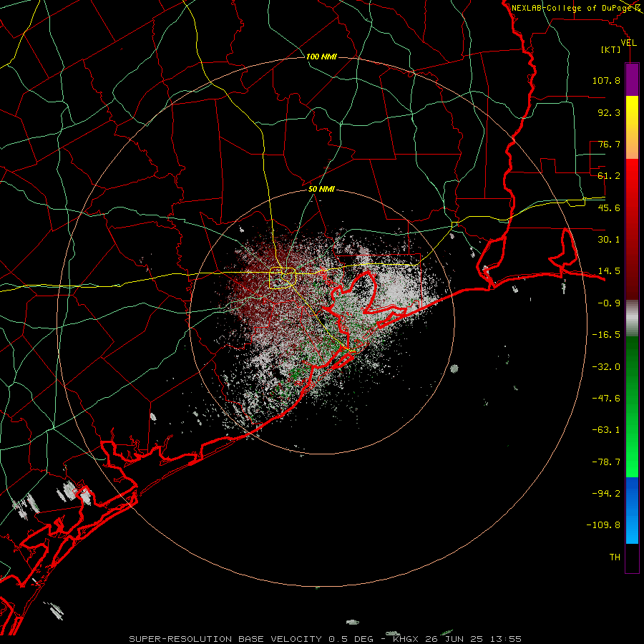The height and width of the screenshot is (644, 644).
Task: Select the 107.8 value on velocity scale
Action: tap(606, 80)
